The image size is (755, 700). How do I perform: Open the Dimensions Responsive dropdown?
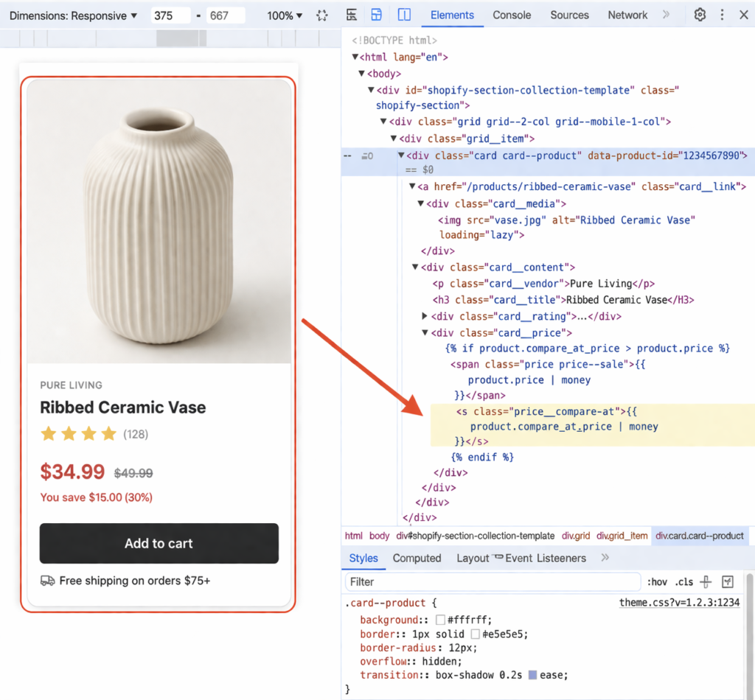[72, 15]
